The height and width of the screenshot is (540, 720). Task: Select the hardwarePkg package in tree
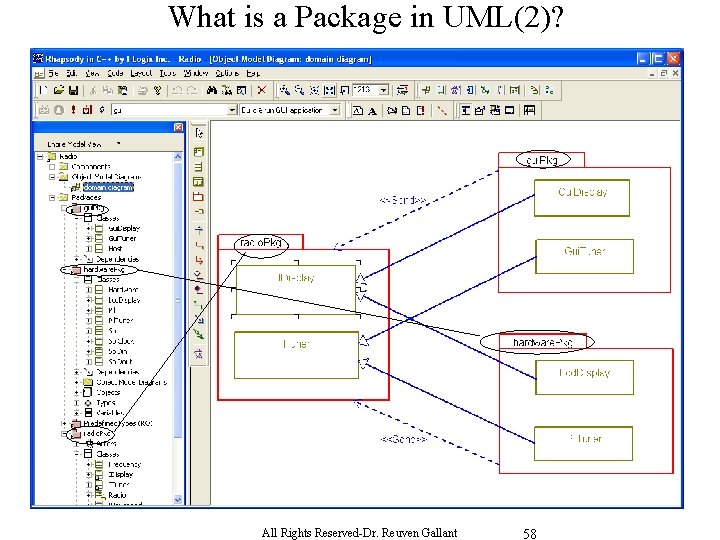pyautogui.click(x=103, y=270)
